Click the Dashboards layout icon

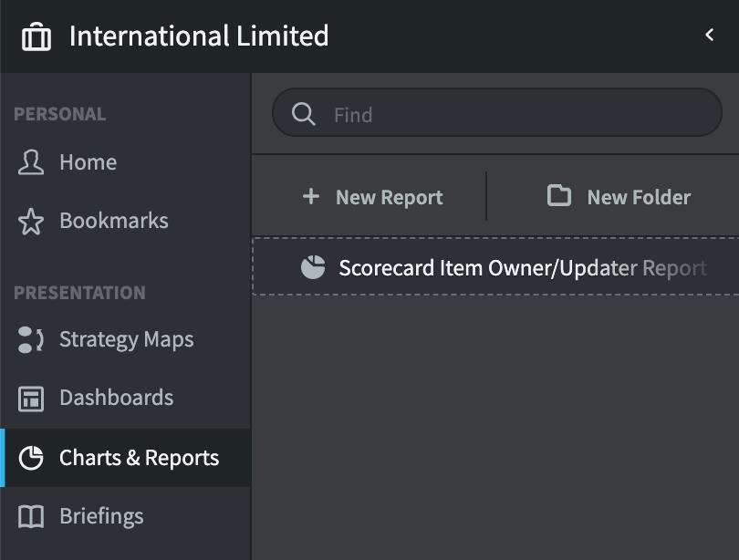[x=31, y=399]
